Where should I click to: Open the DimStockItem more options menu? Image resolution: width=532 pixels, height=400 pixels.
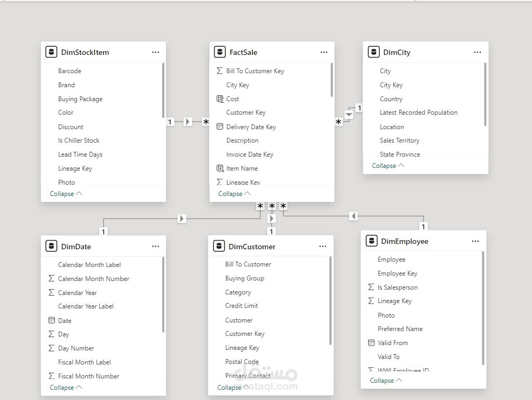[x=155, y=52]
